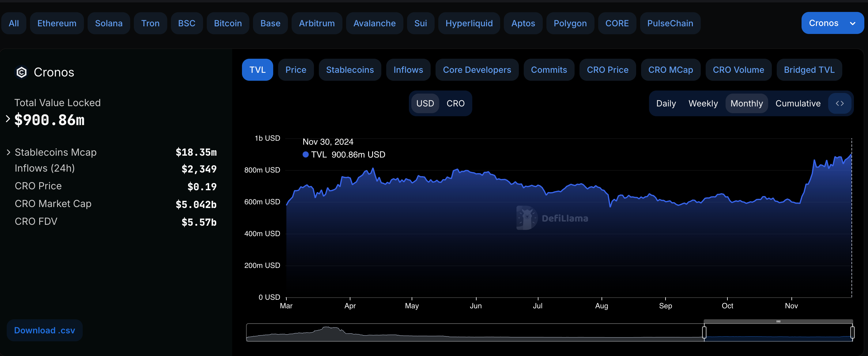Download the .csv file
The width and height of the screenshot is (868, 356).
coord(44,330)
